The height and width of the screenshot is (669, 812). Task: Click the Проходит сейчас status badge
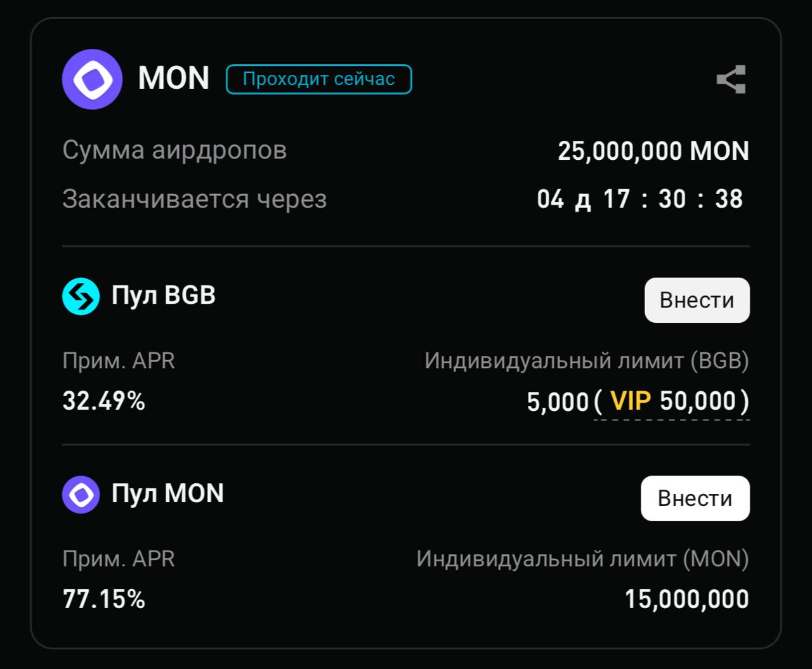[x=318, y=79]
